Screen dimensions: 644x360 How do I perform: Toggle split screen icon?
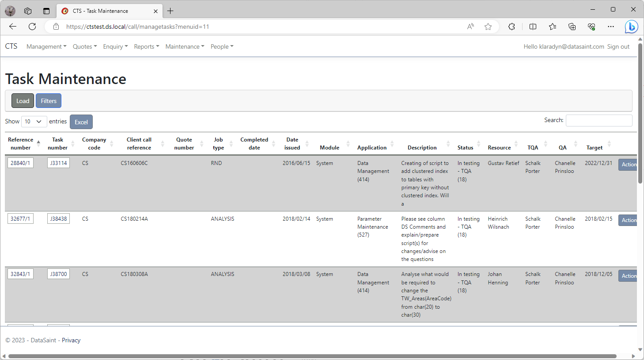pyautogui.click(x=533, y=27)
